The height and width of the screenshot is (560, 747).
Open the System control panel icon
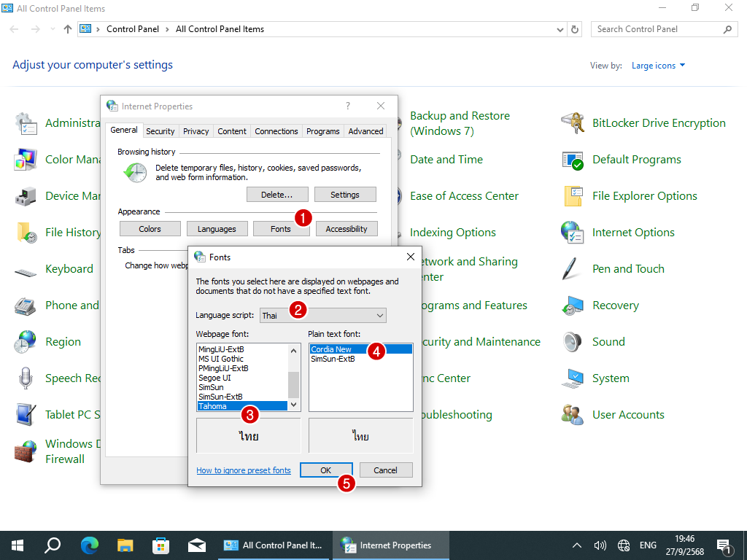coord(573,378)
